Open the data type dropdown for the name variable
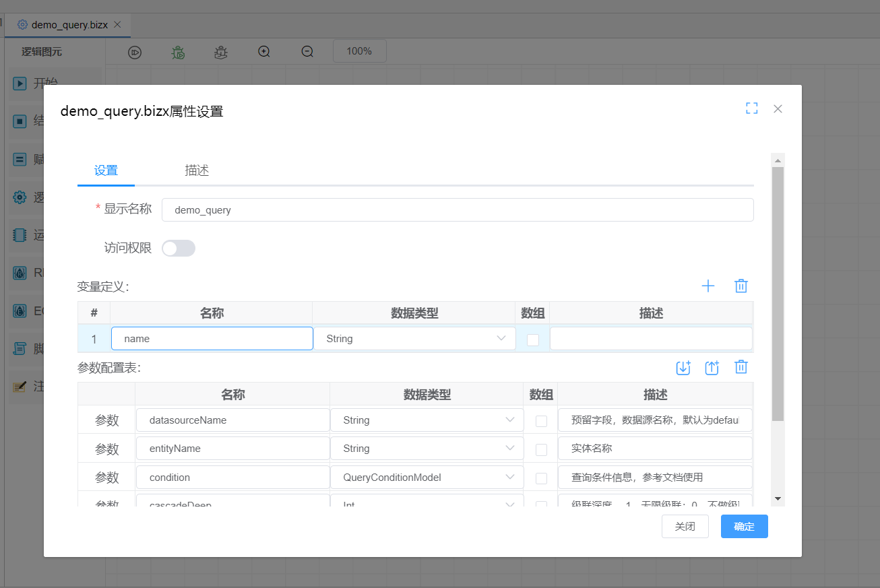This screenshot has height=588, width=880. point(501,338)
